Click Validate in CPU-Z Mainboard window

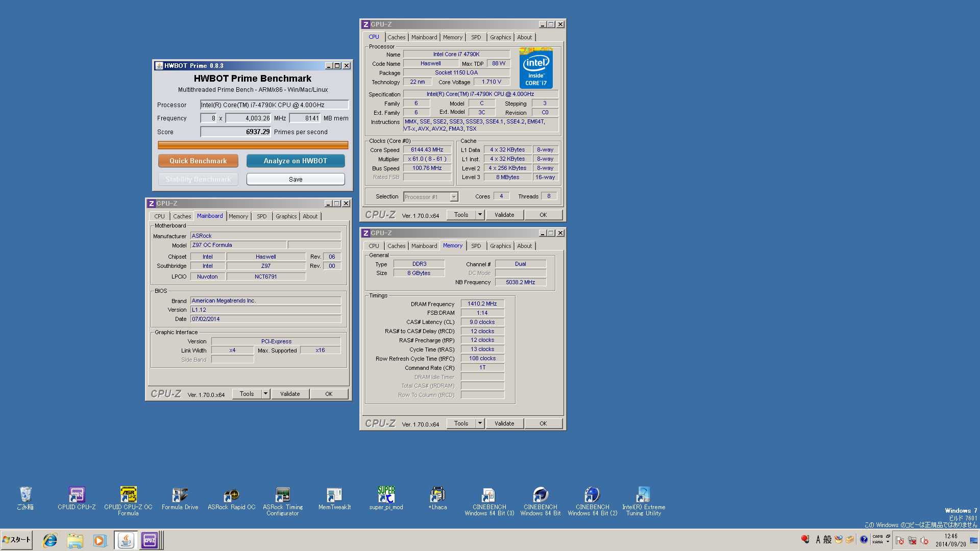click(290, 394)
